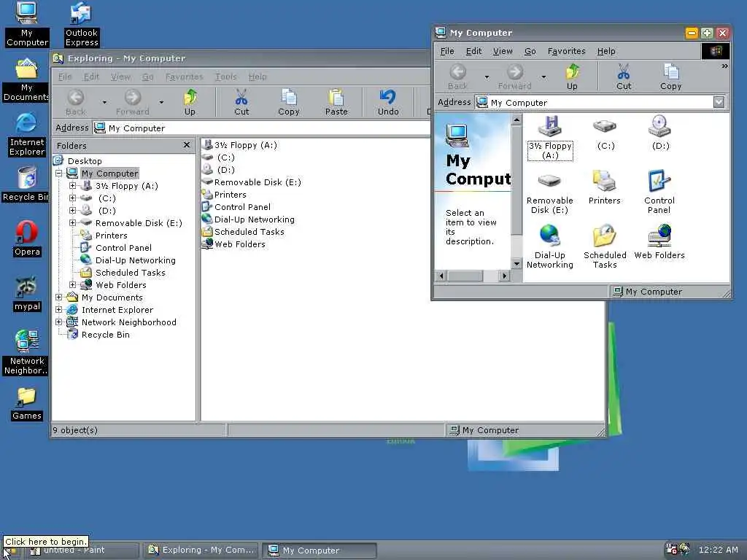Launch Outlook Express from the desktop
Screen dimensions: 747x560
coord(82,24)
